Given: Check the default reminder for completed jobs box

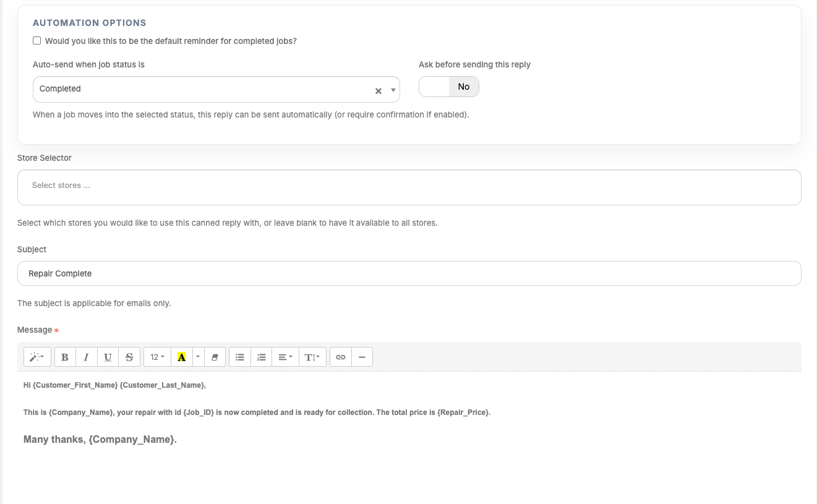Looking at the screenshot, I should click(x=37, y=41).
